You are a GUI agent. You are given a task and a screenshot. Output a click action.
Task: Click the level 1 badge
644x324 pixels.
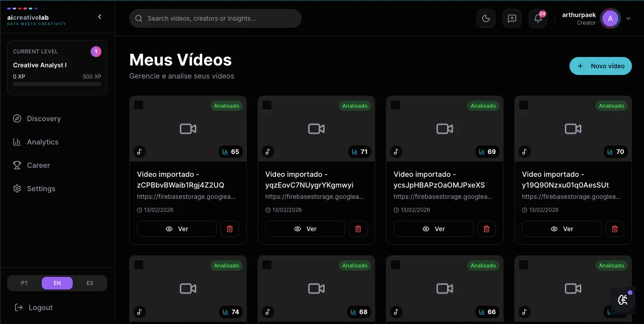tap(96, 52)
